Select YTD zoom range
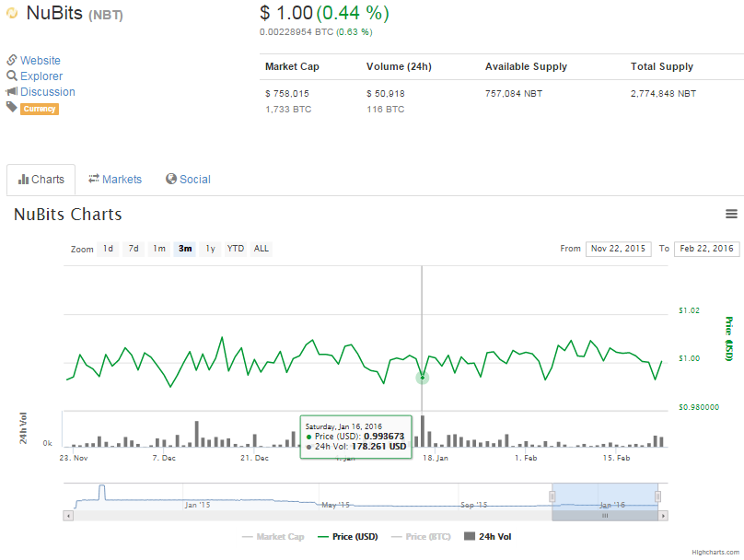 coord(236,249)
